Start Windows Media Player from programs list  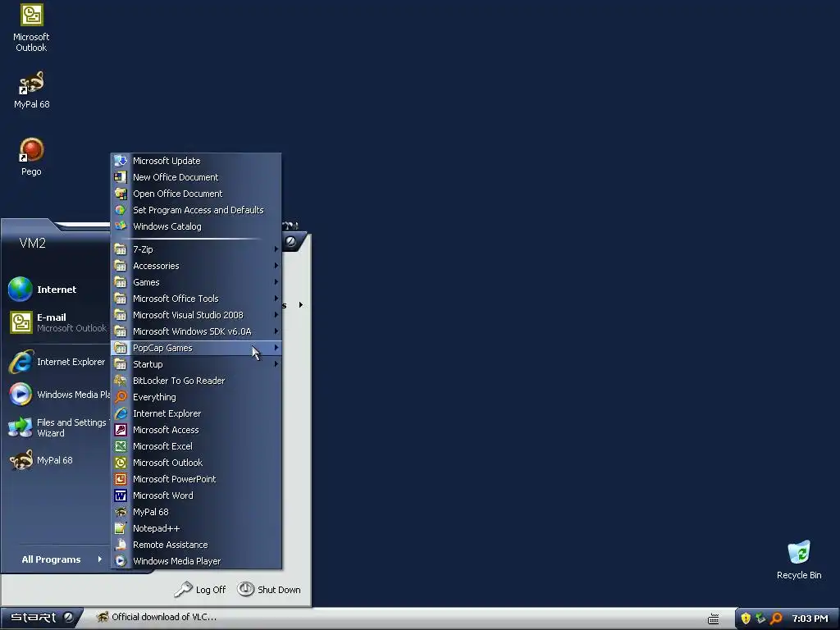pos(195,561)
